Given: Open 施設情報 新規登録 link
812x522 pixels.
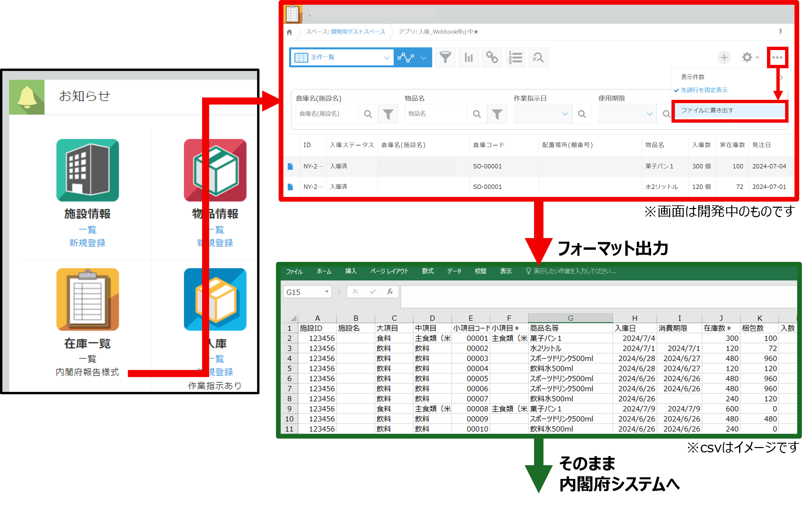Looking at the screenshot, I should click(87, 243).
